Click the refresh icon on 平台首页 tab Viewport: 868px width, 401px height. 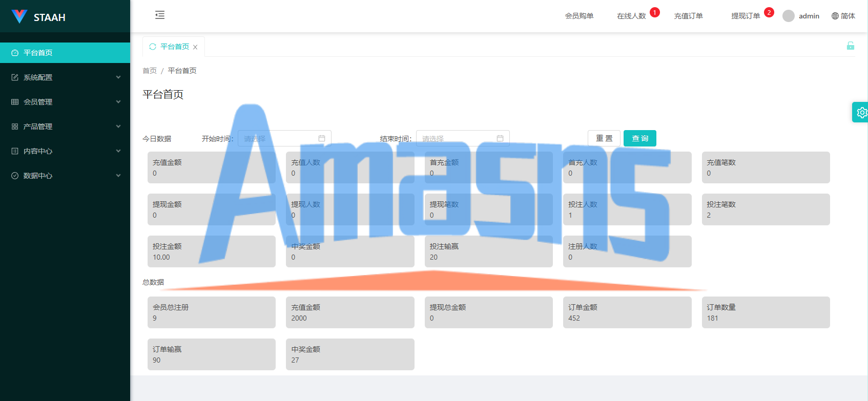pyautogui.click(x=153, y=47)
